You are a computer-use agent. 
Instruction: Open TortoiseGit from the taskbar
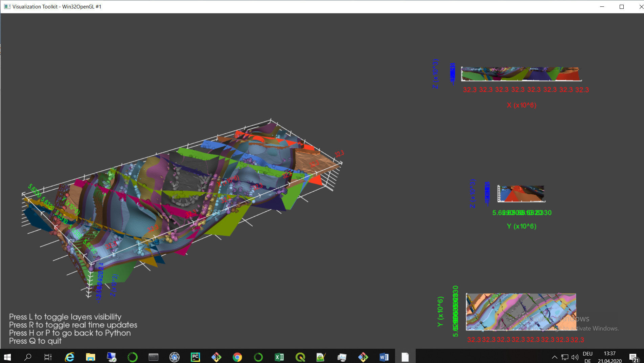tap(216, 356)
